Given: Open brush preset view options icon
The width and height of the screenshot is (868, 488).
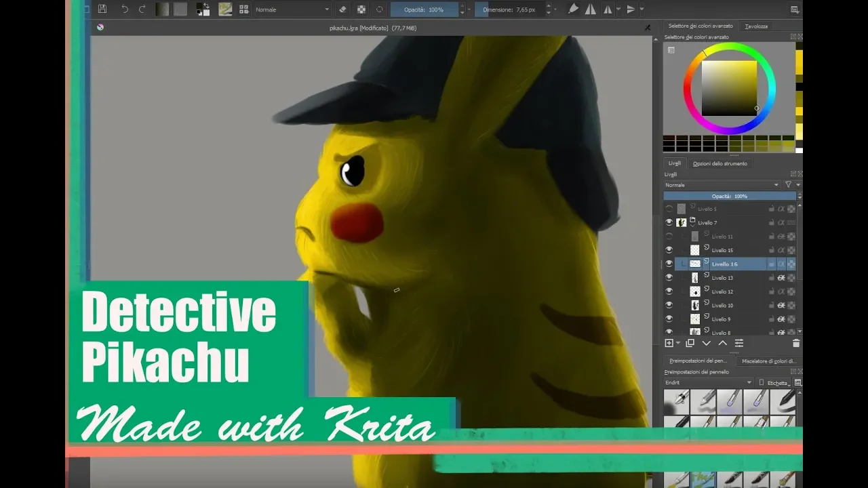Looking at the screenshot, I should pos(797,383).
